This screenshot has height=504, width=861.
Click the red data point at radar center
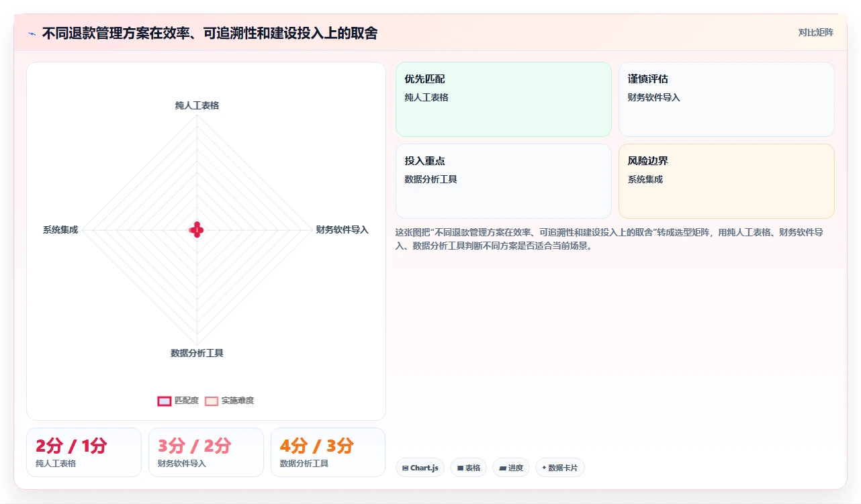coord(196,230)
